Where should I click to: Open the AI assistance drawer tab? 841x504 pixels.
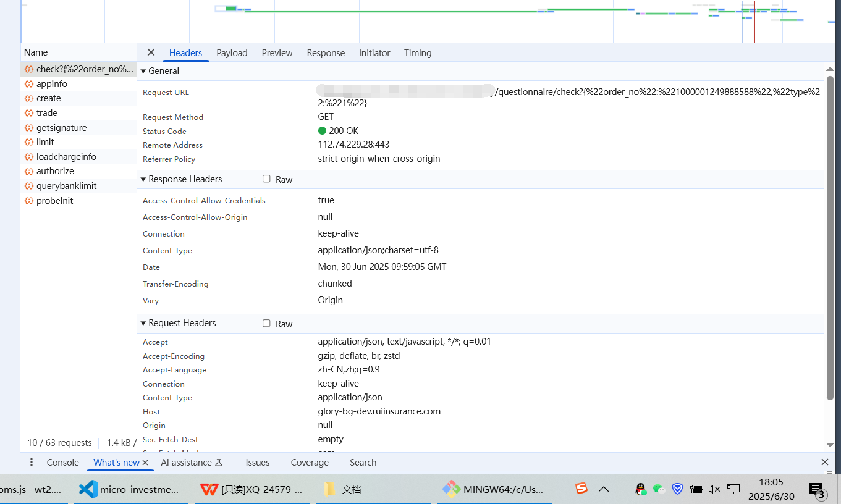click(192, 463)
